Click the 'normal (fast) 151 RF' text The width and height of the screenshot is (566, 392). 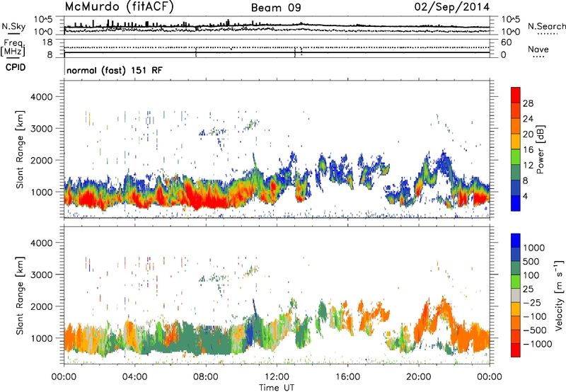pyautogui.click(x=115, y=70)
